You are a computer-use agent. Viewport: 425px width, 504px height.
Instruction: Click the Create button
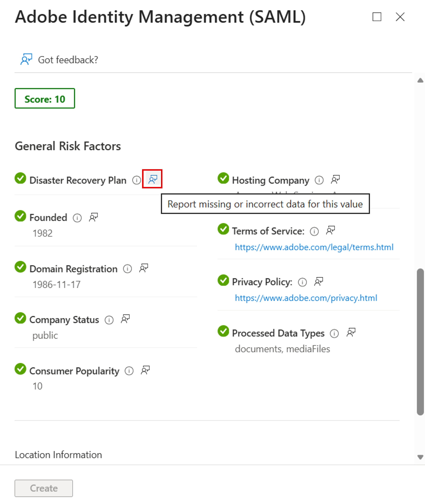click(x=44, y=488)
